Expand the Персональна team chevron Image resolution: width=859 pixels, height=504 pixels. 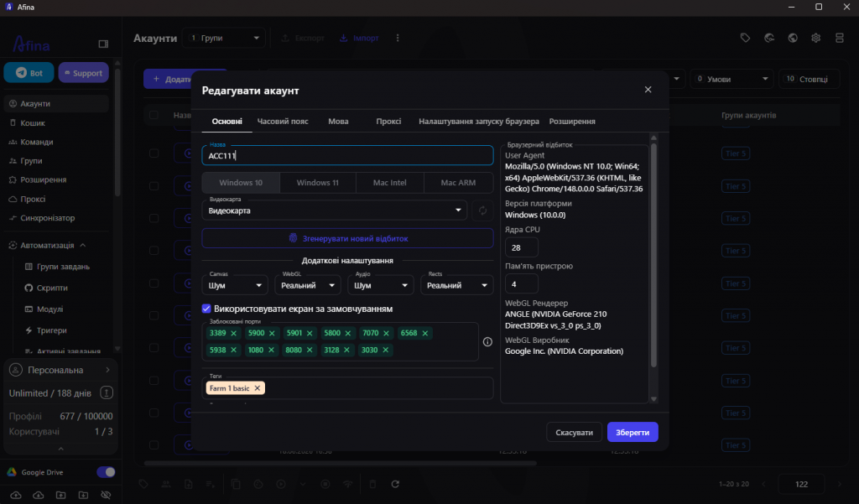pyautogui.click(x=107, y=371)
